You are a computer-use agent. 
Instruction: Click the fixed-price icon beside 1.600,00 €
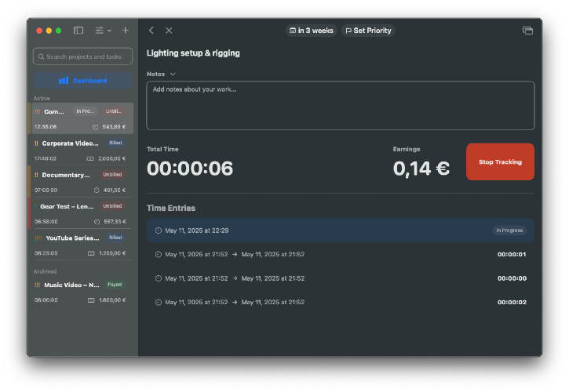[91, 300]
